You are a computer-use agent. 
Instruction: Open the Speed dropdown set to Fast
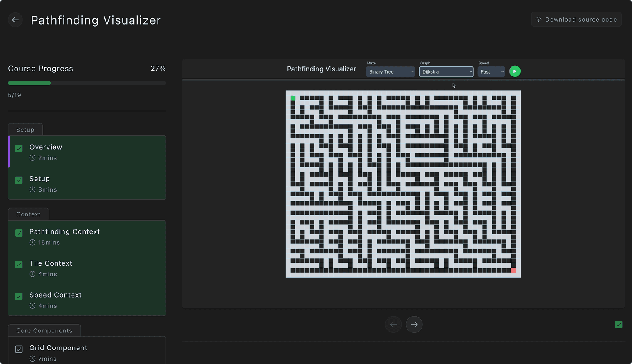491,72
